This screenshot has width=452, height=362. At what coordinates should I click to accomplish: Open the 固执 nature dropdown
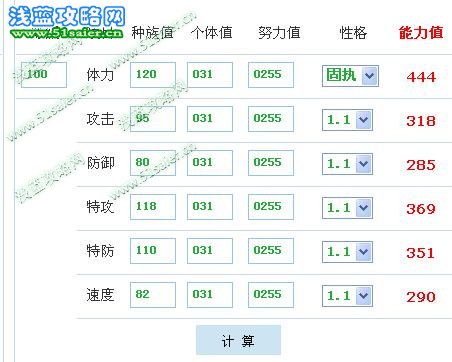click(350, 76)
